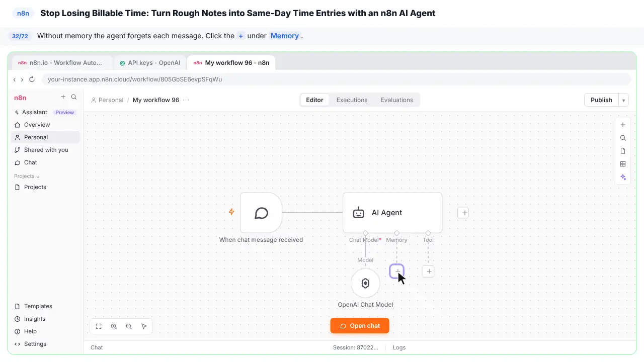
Task: Switch to API keys - OpenAI browser tab
Action: (149, 63)
